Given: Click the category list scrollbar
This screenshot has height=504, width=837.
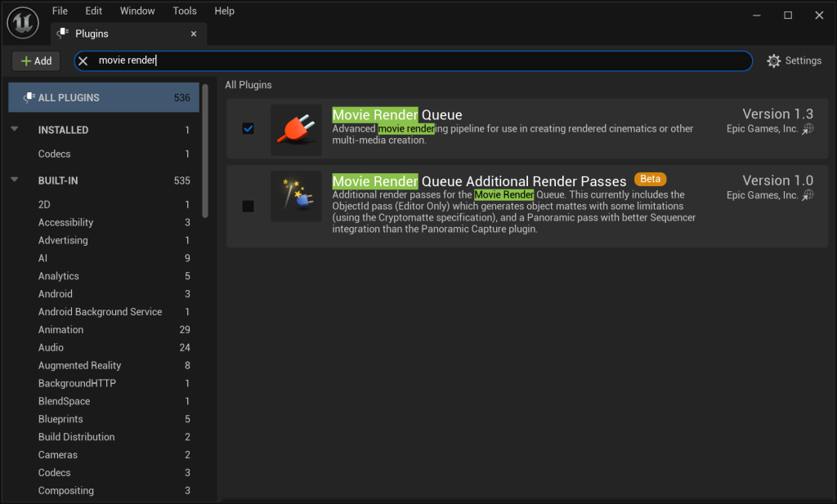Looking at the screenshot, I should [x=205, y=151].
